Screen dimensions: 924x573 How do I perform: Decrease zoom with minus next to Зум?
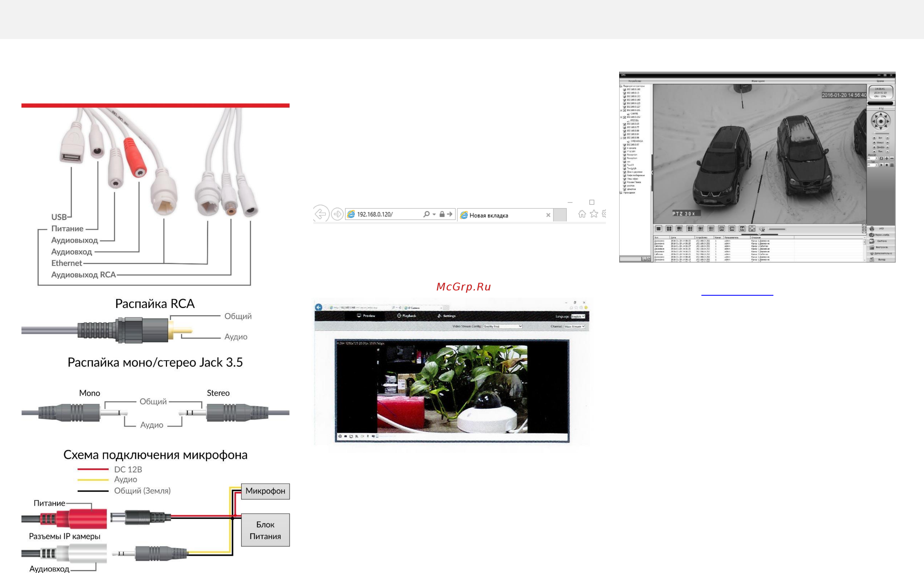point(888,138)
